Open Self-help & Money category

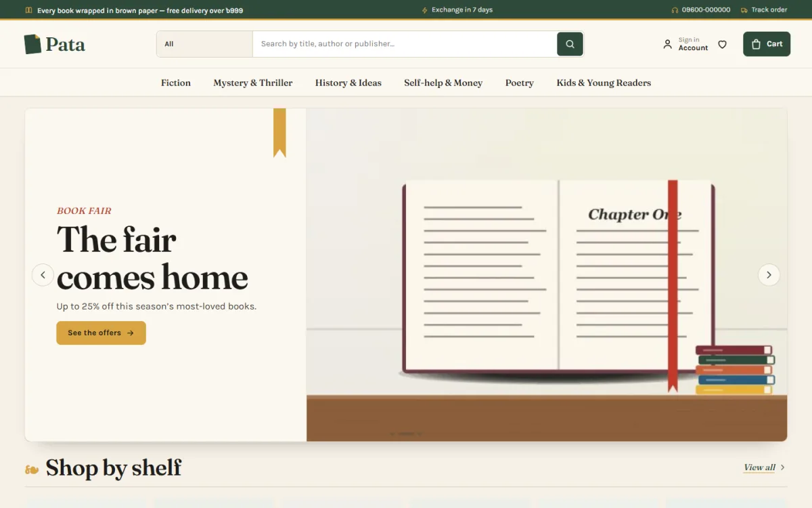[x=443, y=83]
